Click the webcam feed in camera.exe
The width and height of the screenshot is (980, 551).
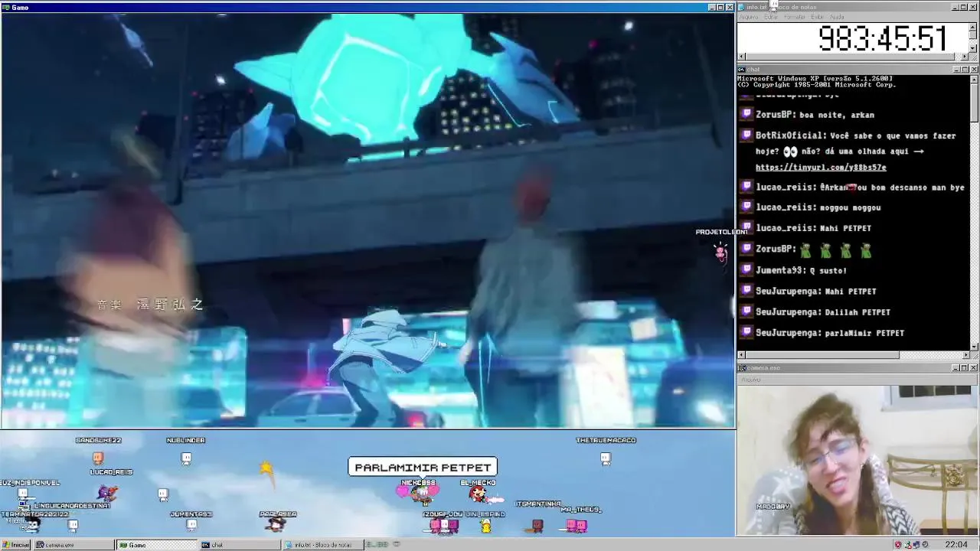(x=857, y=459)
